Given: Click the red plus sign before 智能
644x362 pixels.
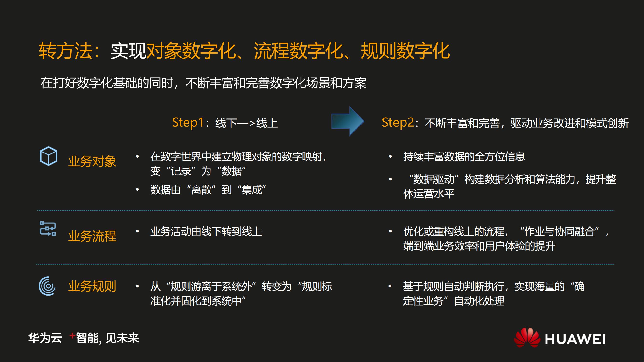Looking at the screenshot, I should tap(72, 336).
